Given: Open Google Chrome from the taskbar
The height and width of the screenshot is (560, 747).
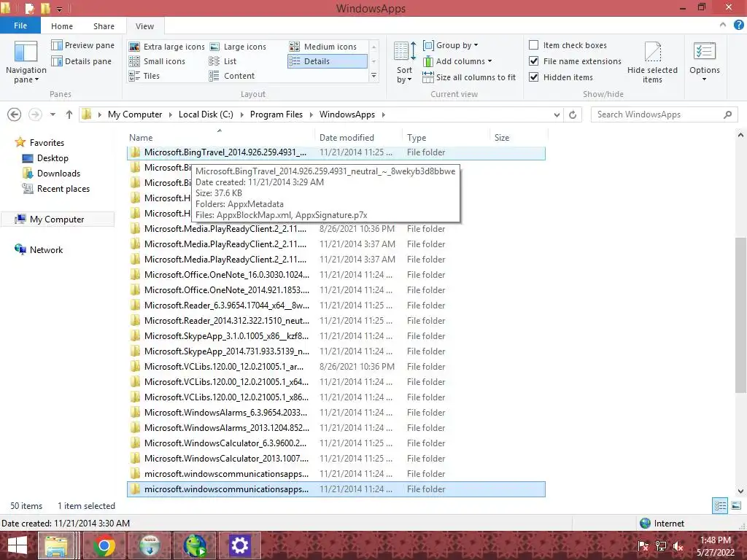Looking at the screenshot, I should click(x=104, y=545).
